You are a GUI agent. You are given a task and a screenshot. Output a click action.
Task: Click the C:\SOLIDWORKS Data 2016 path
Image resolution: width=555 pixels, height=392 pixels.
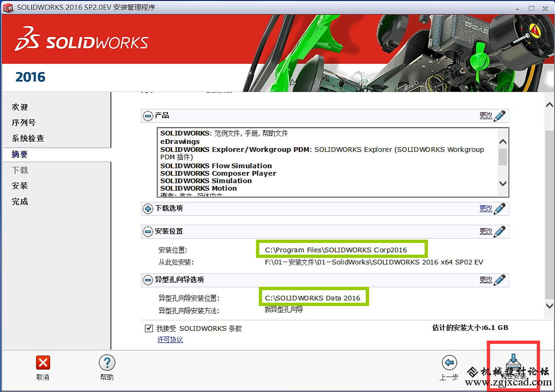(x=313, y=298)
